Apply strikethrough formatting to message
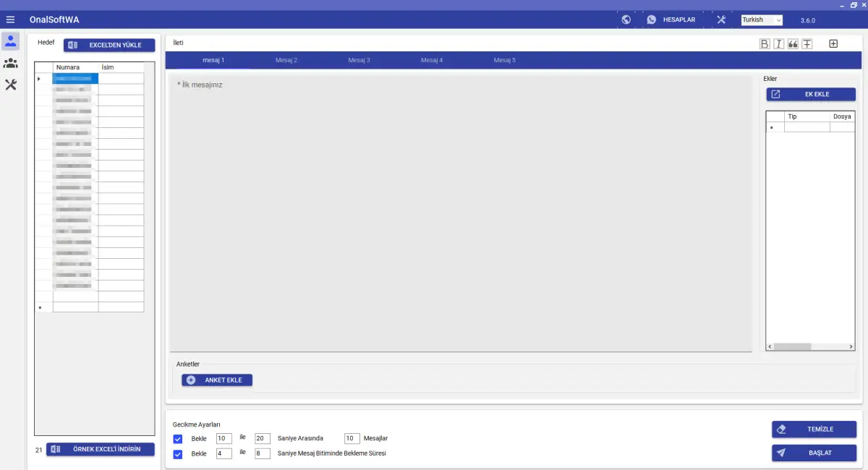This screenshot has width=868, height=470. point(807,44)
